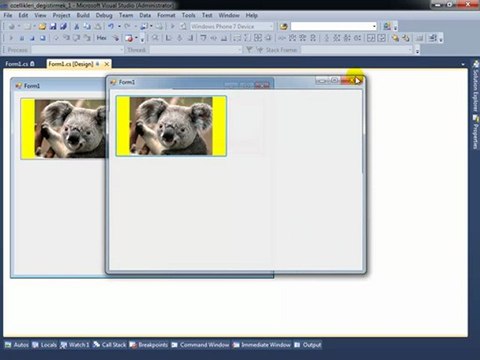Click the Navigate Backward icon

pyautogui.click(x=144, y=26)
